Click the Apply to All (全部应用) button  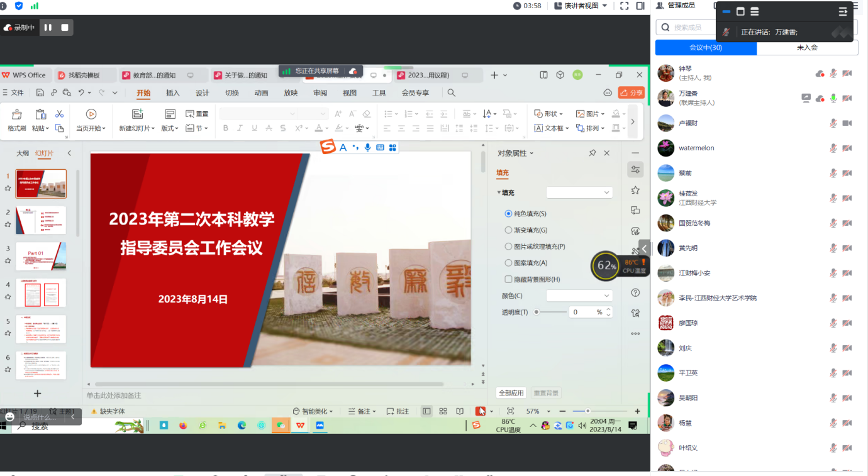(x=511, y=393)
